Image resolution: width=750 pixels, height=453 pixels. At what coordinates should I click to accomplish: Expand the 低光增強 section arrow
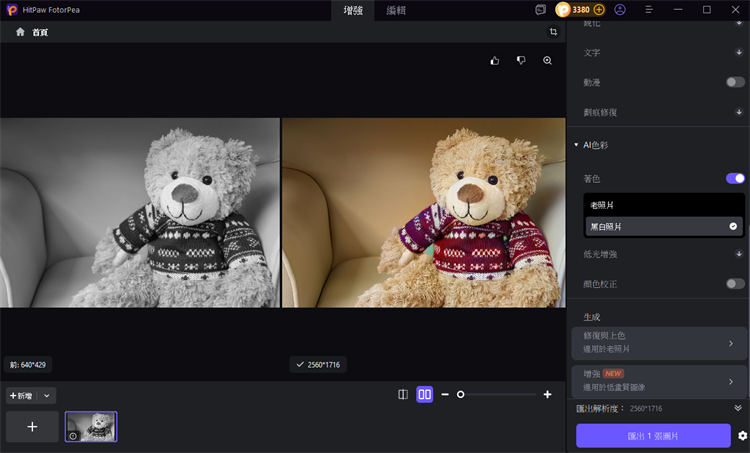[739, 254]
